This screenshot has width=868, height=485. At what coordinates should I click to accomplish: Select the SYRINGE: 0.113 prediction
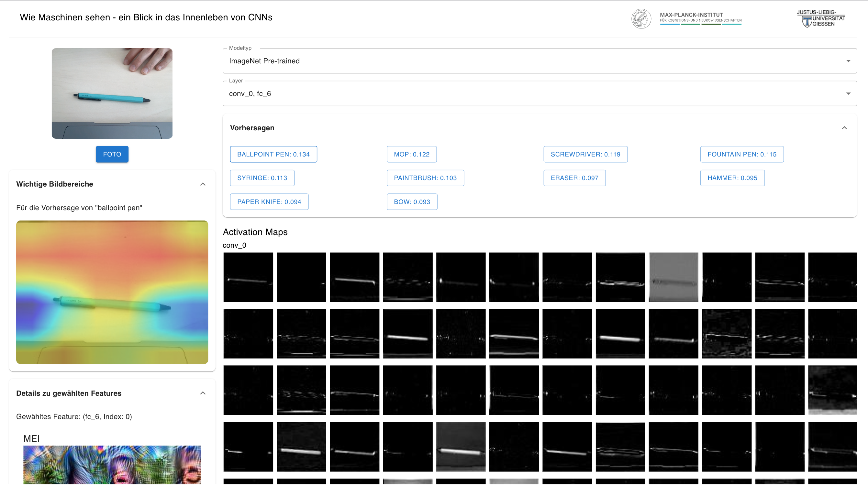pos(262,178)
